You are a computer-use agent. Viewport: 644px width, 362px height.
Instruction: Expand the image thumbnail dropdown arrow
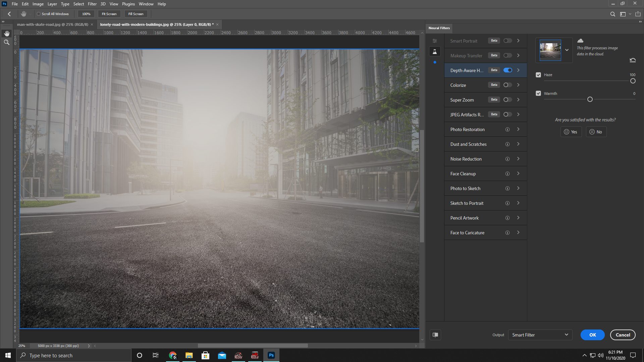pyautogui.click(x=567, y=50)
